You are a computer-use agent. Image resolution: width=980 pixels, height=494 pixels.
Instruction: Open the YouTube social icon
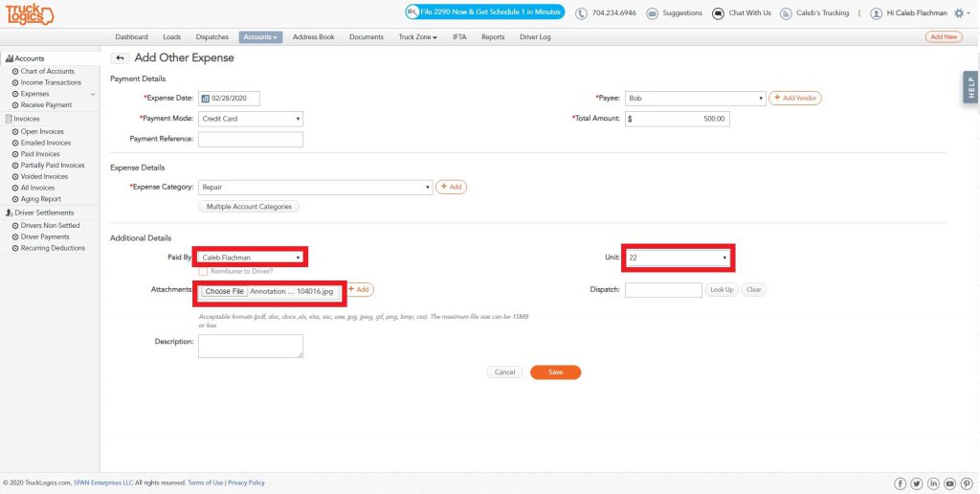pos(950,483)
